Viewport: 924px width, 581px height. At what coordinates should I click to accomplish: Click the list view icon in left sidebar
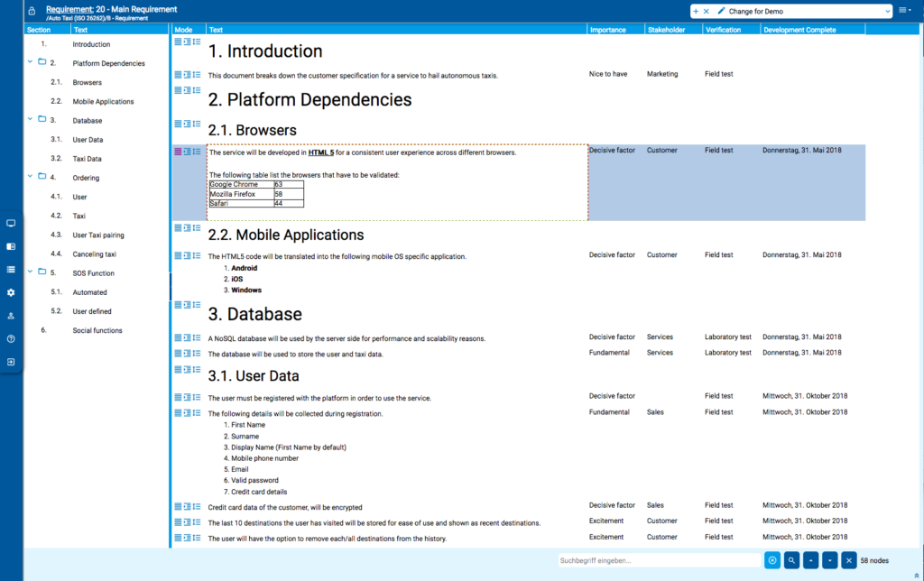(x=11, y=268)
